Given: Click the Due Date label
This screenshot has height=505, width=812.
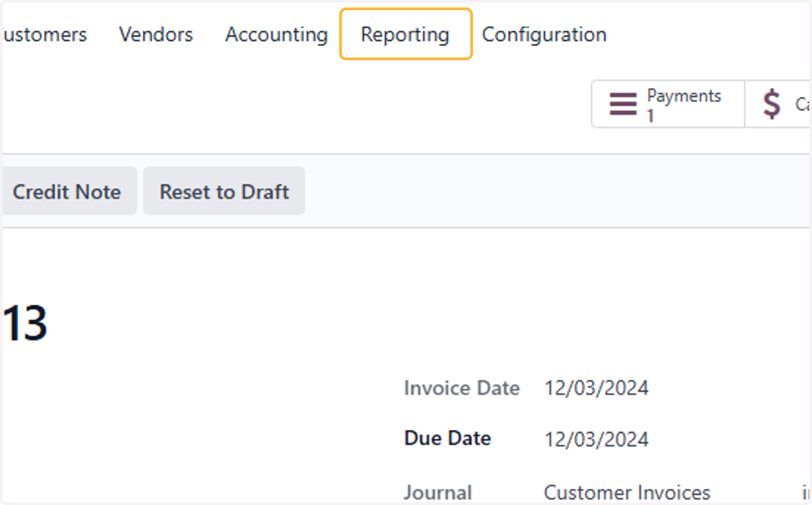Looking at the screenshot, I should click(x=447, y=438).
